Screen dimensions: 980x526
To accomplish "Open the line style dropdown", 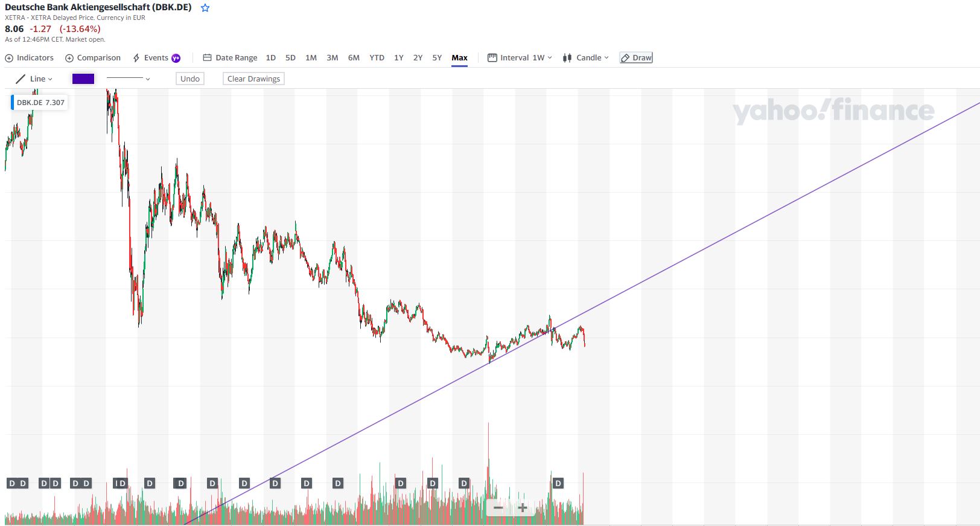I will click(128, 79).
